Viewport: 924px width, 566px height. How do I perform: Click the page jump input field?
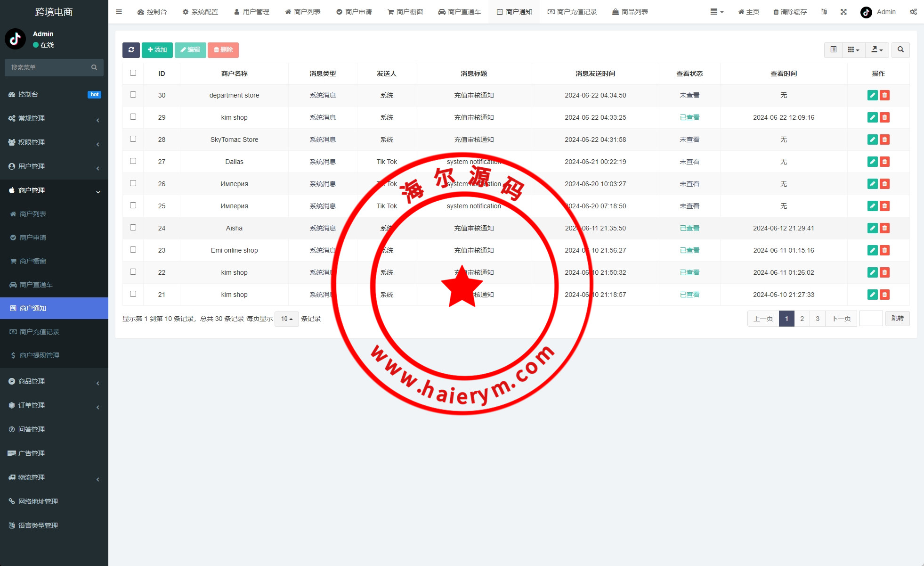pos(871,319)
